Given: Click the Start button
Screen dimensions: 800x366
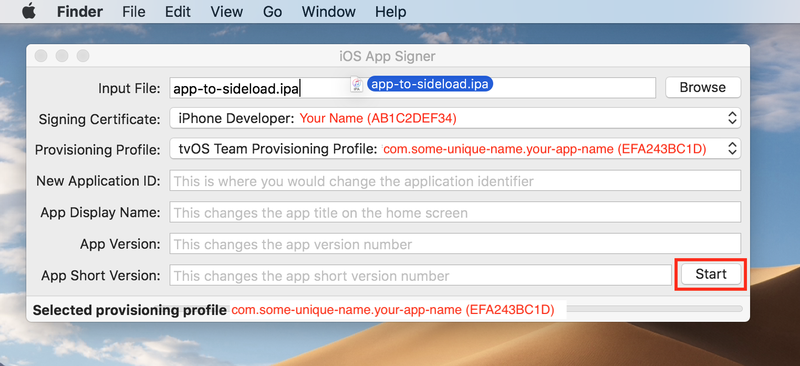Looking at the screenshot, I should pos(711,275).
